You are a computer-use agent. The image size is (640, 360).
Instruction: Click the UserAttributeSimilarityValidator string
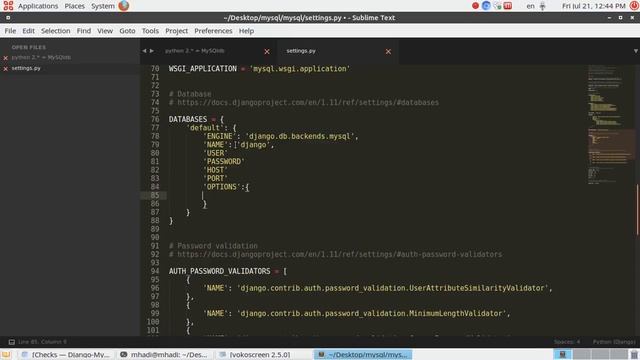point(393,288)
